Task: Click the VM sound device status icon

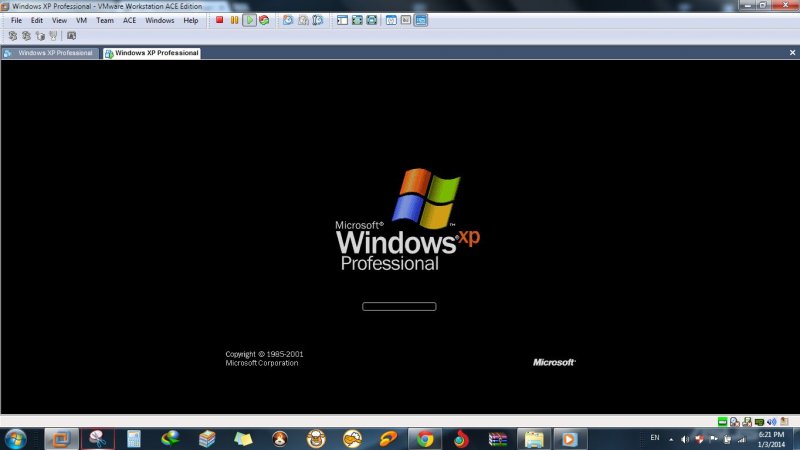Action: [x=771, y=421]
